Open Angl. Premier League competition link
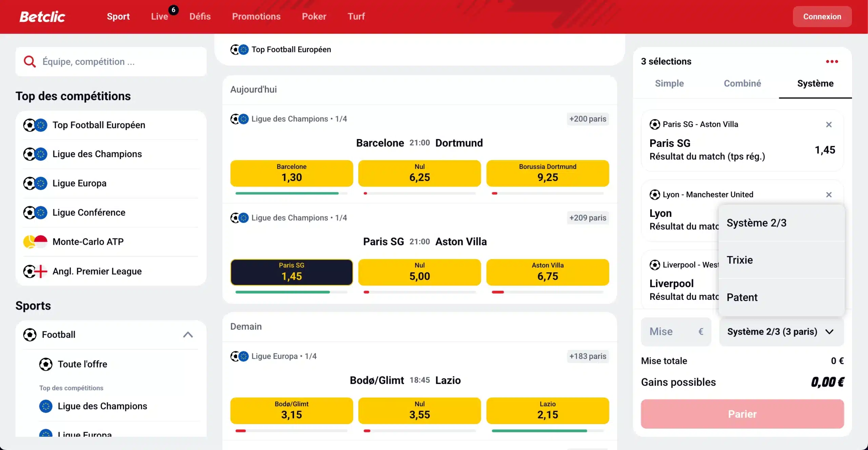 click(111, 271)
